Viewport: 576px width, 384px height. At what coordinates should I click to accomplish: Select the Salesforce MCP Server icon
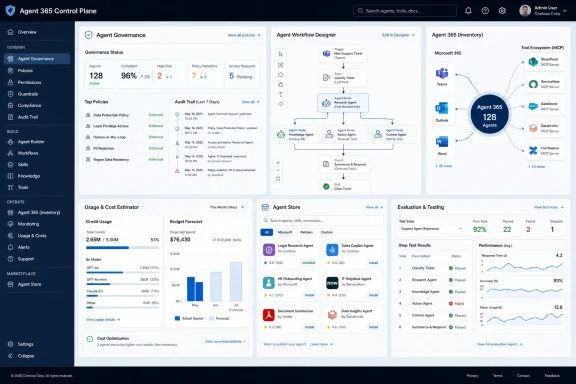tap(533, 106)
